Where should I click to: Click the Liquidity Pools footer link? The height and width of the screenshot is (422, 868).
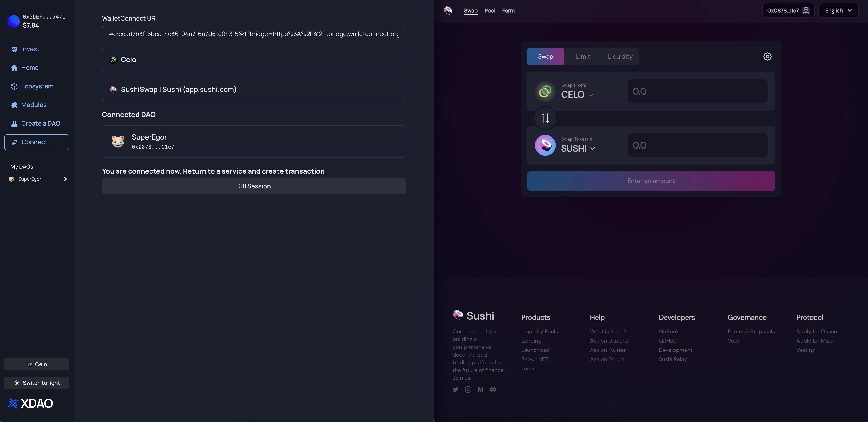[x=539, y=331]
